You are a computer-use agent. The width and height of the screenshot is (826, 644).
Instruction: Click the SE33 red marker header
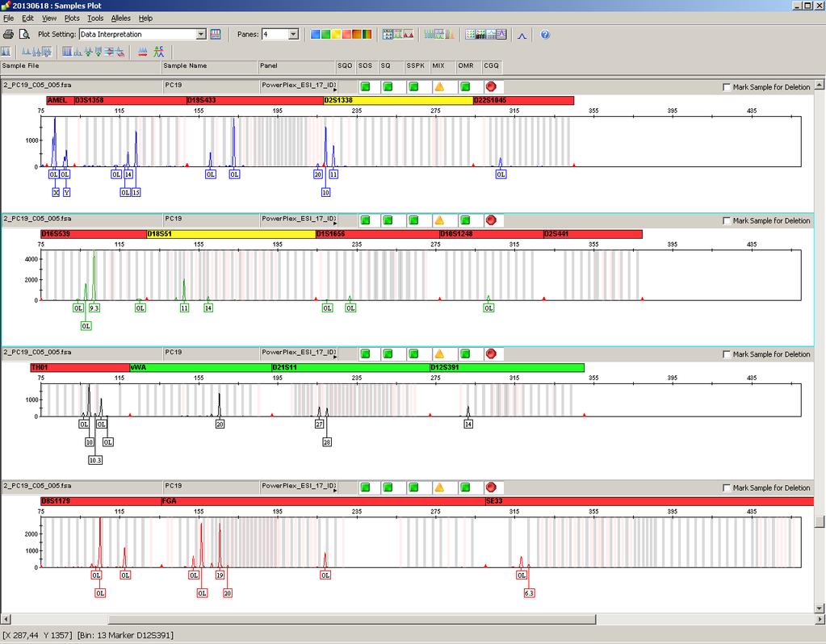pyautogui.click(x=649, y=501)
